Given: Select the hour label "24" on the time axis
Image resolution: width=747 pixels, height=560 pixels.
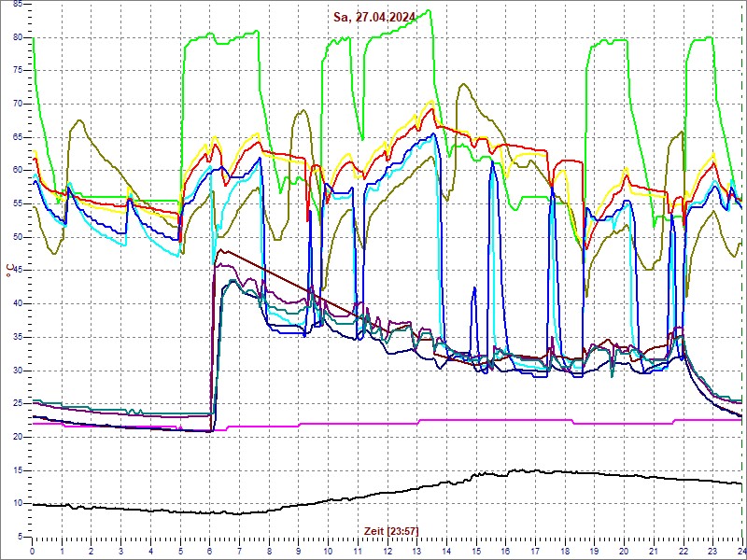Looking at the screenshot, I should (741, 551).
